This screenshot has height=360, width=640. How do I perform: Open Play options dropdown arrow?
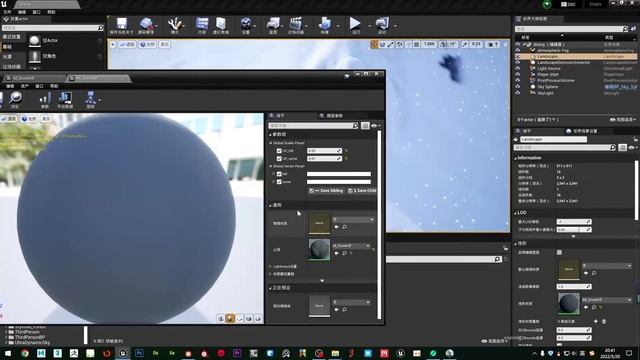(x=369, y=26)
